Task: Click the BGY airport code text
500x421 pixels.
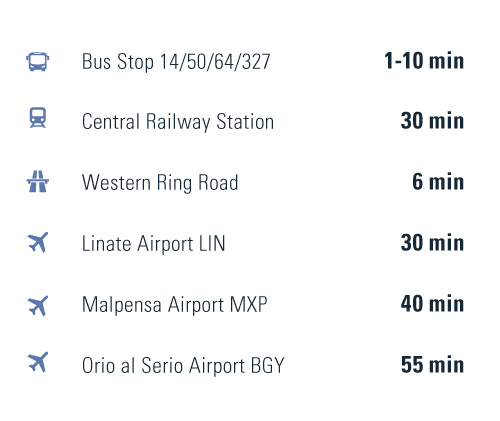Action: (267, 365)
